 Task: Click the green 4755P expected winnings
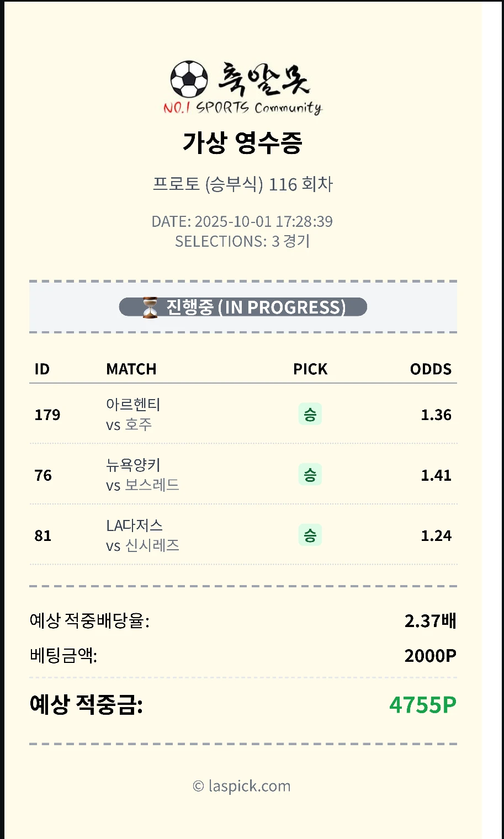click(x=423, y=705)
